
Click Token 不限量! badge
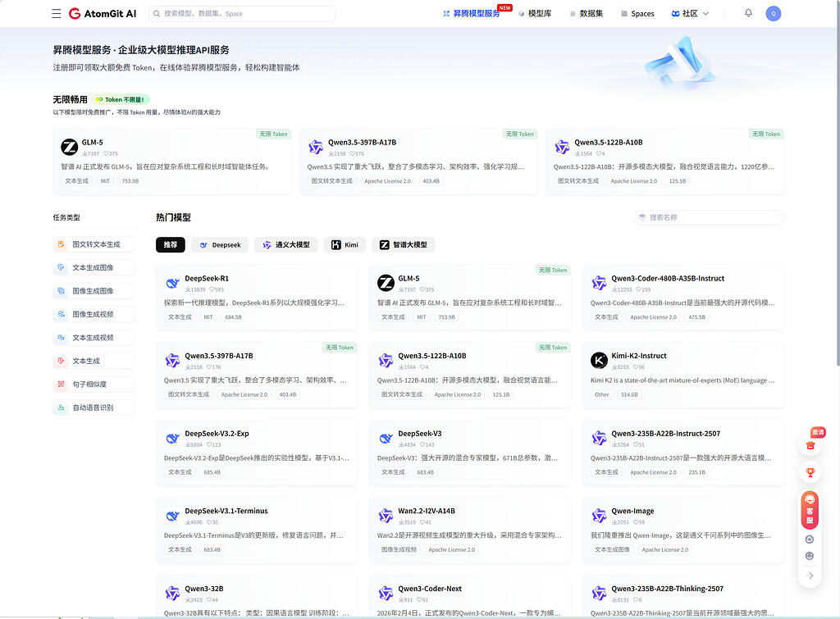121,99
